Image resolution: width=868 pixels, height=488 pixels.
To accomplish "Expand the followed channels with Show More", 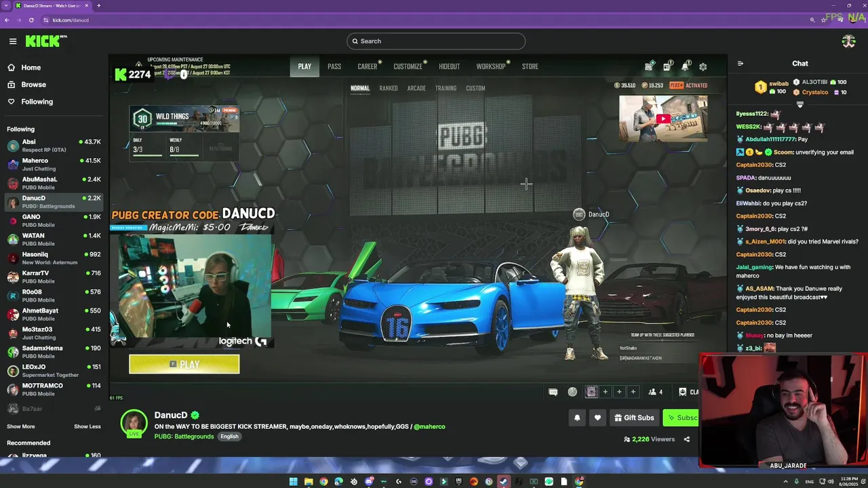I will tap(21, 426).
